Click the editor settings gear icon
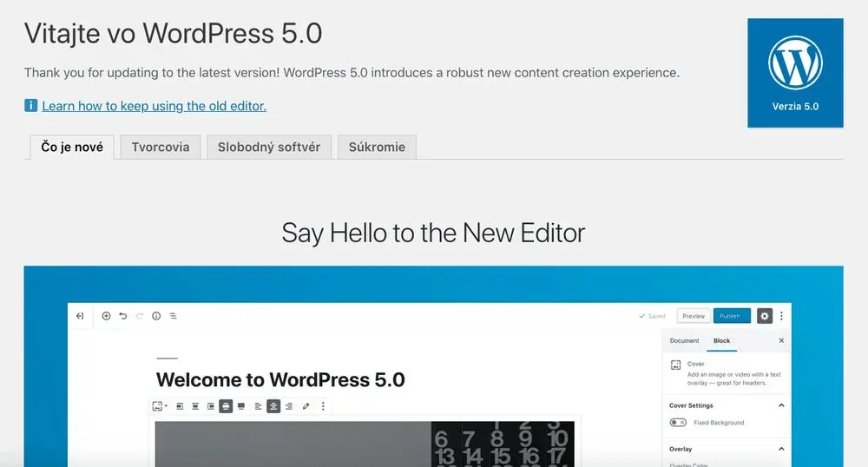This screenshot has width=868, height=467. point(765,316)
